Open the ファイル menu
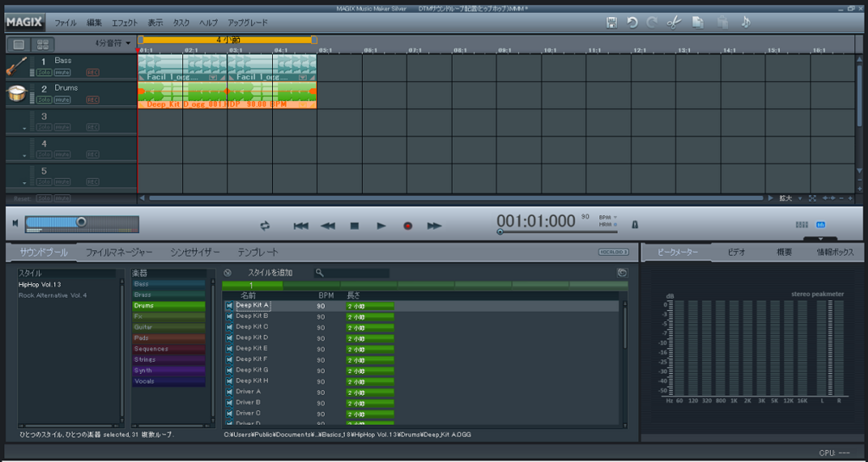Viewport: 868px width, 462px height. 65,23
